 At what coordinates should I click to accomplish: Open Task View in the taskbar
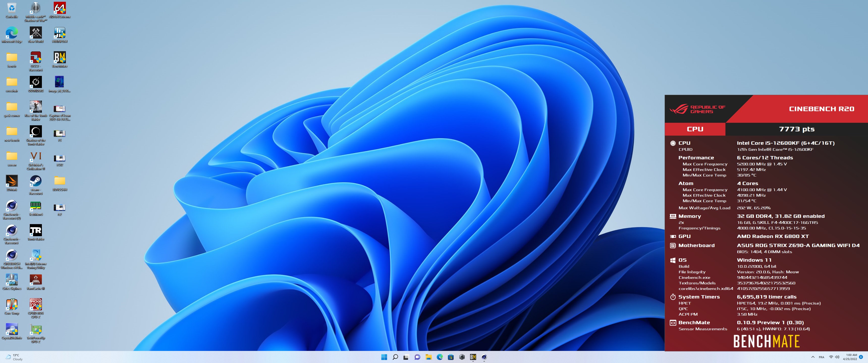pos(406,357)
